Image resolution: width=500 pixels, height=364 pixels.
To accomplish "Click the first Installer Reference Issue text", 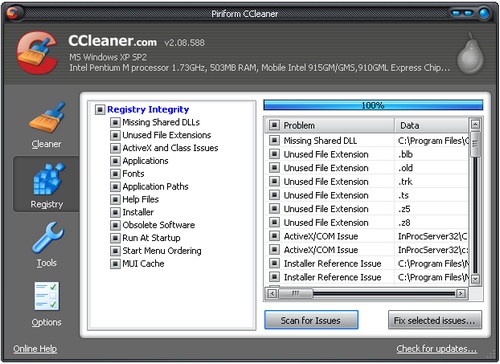I will click(332, 264).
